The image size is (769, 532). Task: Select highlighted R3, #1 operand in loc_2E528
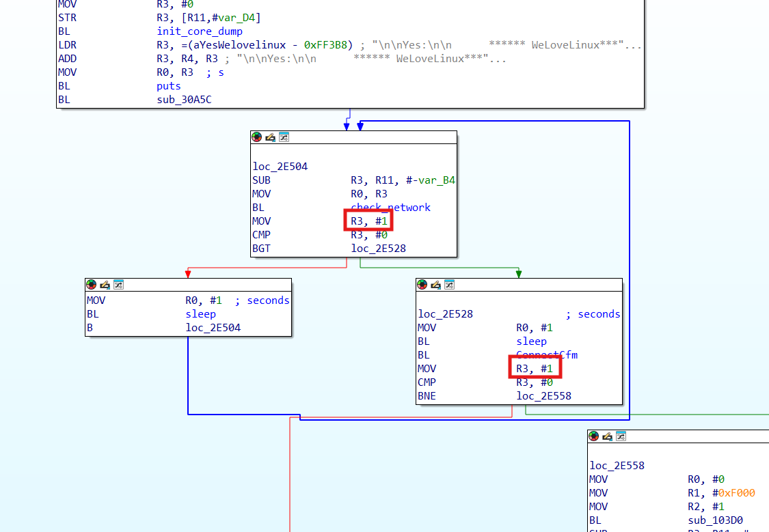535,368
